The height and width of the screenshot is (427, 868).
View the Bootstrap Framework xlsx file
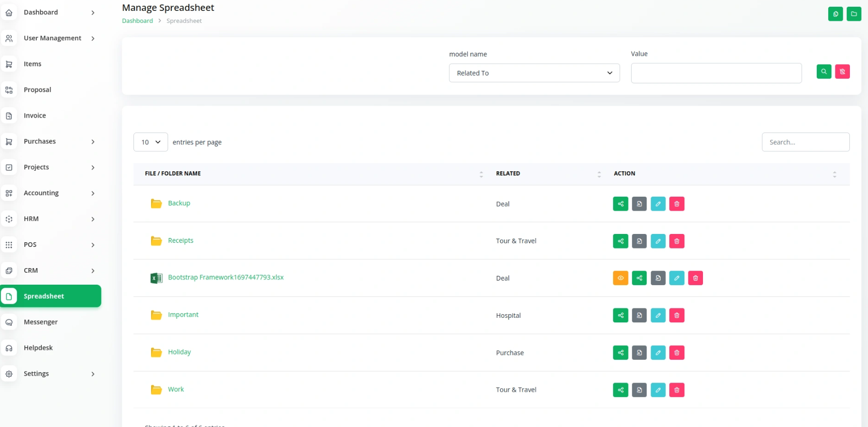click(621, 278)
